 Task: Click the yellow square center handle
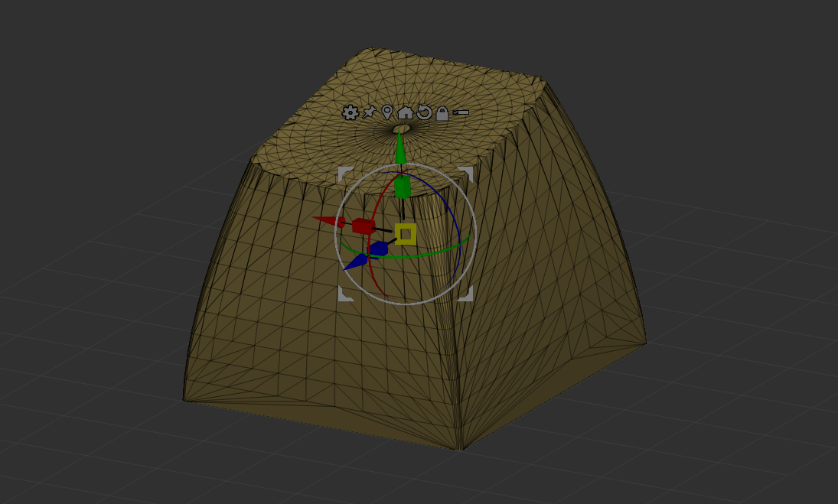click(x=406, y=234)
